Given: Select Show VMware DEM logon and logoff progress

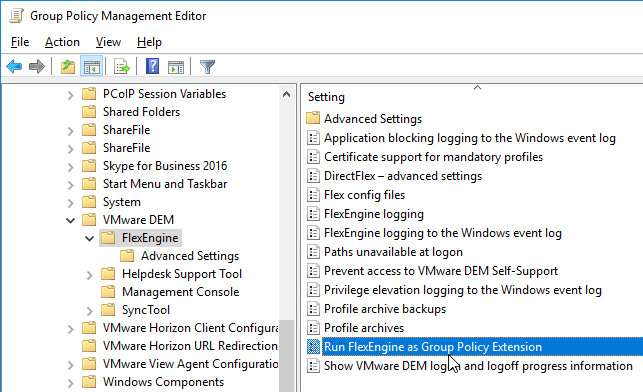Looking at the screenshot, I should click(x=478, y=366).
